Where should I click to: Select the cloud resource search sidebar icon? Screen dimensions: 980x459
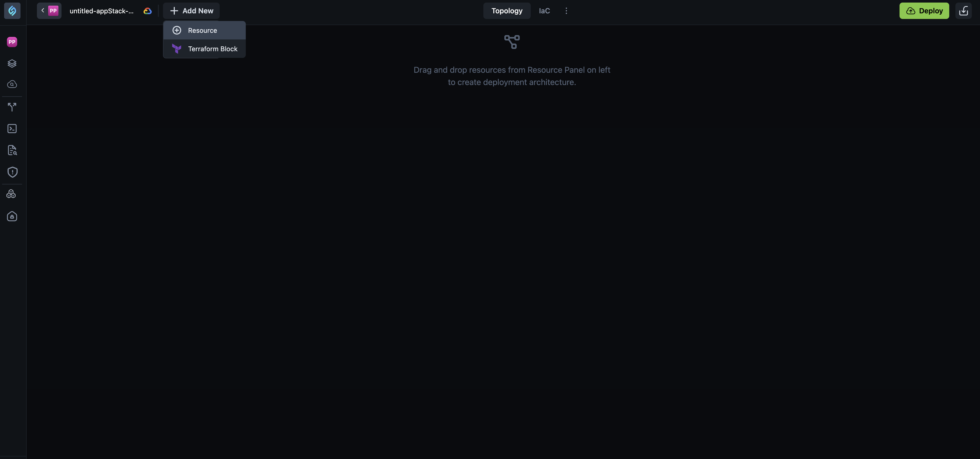pos(12,85)
